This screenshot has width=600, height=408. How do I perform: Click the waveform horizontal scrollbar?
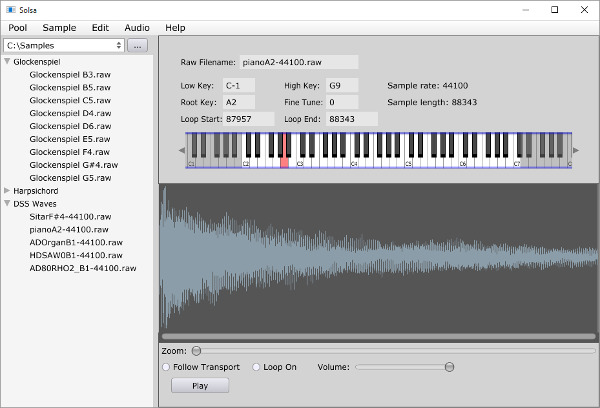pyautogui.click(x=378, y=337)
